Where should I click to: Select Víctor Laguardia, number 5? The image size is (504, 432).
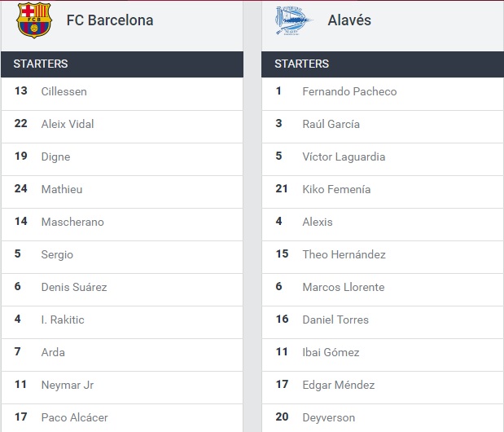[x=344, y=156]
